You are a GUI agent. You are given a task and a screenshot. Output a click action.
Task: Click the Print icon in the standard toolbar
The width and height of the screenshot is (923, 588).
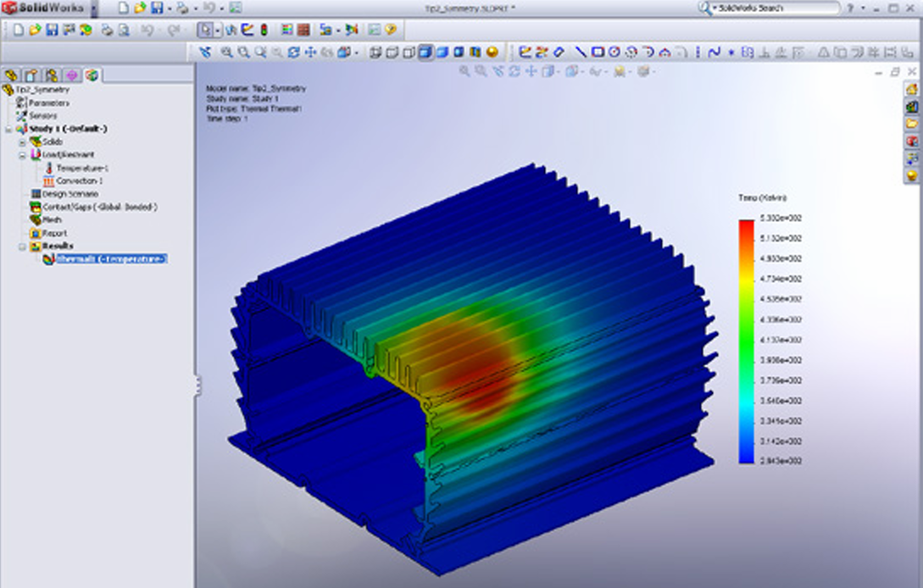click(x=107, y=30)
